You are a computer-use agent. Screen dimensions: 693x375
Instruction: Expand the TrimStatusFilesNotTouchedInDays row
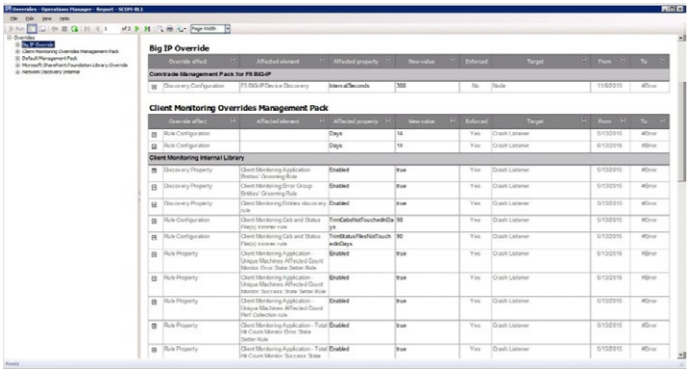pos(154,238)
